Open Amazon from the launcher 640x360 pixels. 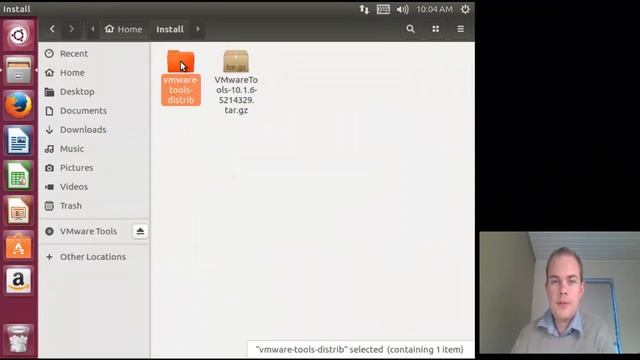tap(18, 281)
